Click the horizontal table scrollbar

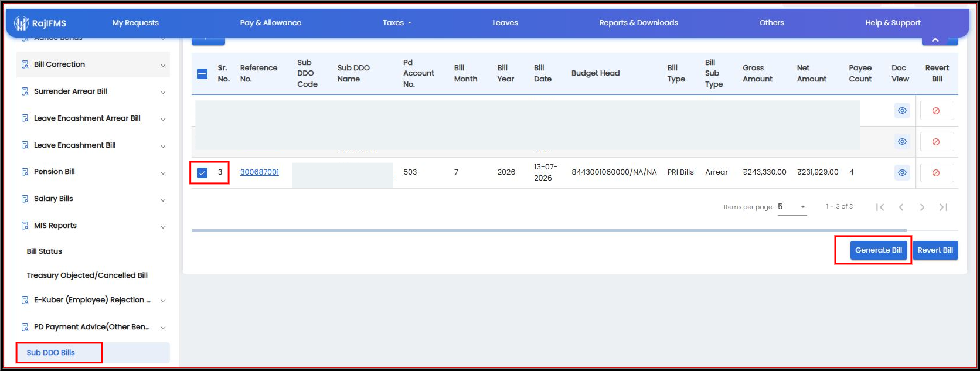[549, 230]
